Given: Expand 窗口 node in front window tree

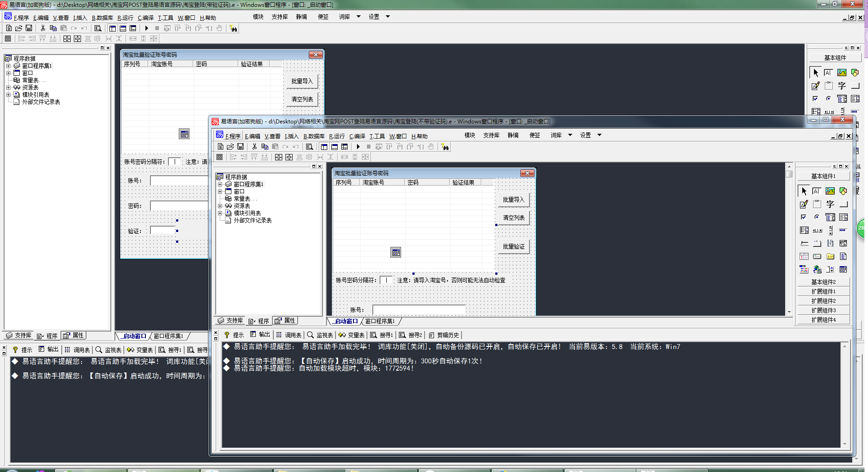Looking at the screenshot, I should point(220,191).
